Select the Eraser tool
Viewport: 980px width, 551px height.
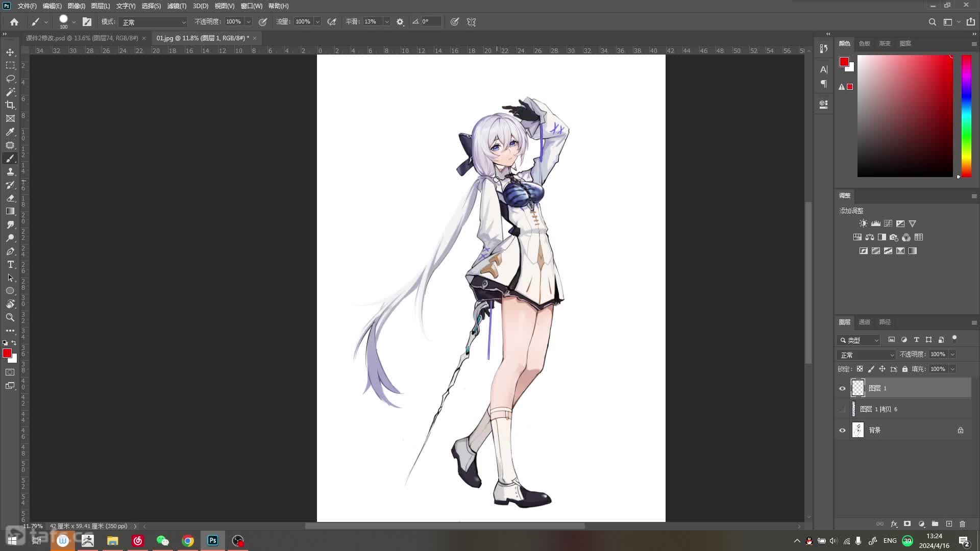click(x=10, y=198)
